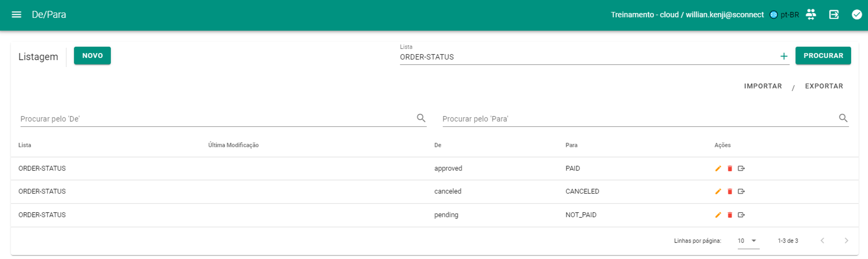The width and height of the screenshot is (868, 259).
Task: Click the checkmark status icon in header
Action: click(857, 15)
